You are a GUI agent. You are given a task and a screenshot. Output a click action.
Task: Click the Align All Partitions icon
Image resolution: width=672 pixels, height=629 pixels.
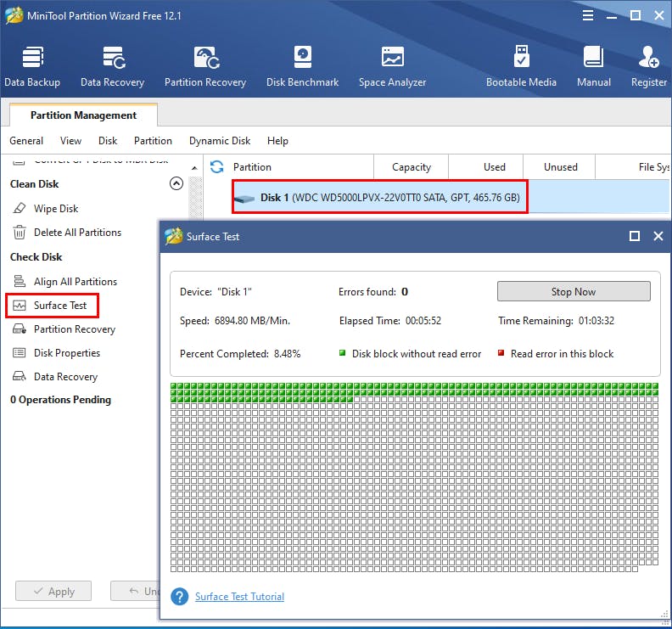(20, 281)
